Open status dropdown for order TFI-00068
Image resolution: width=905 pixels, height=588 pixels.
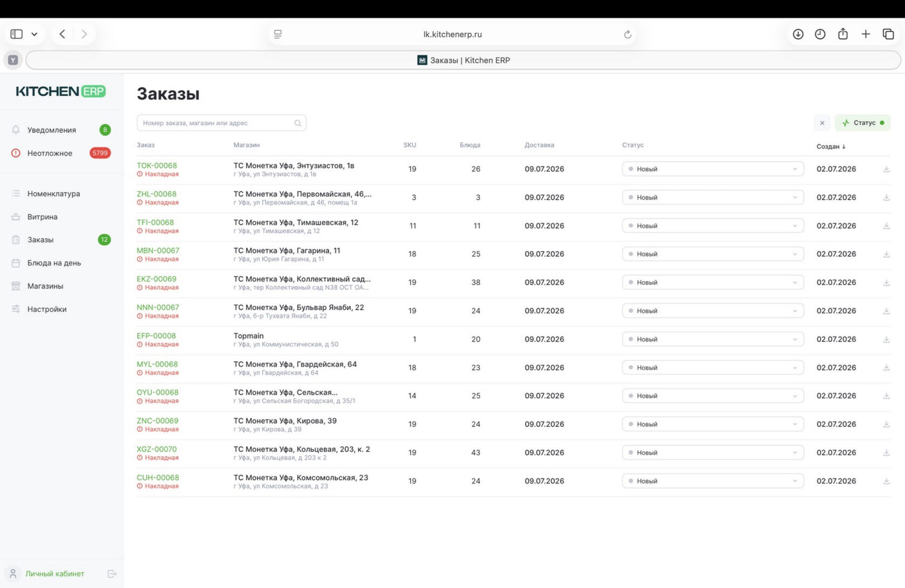pyautogui.click(x=713, y=226)
